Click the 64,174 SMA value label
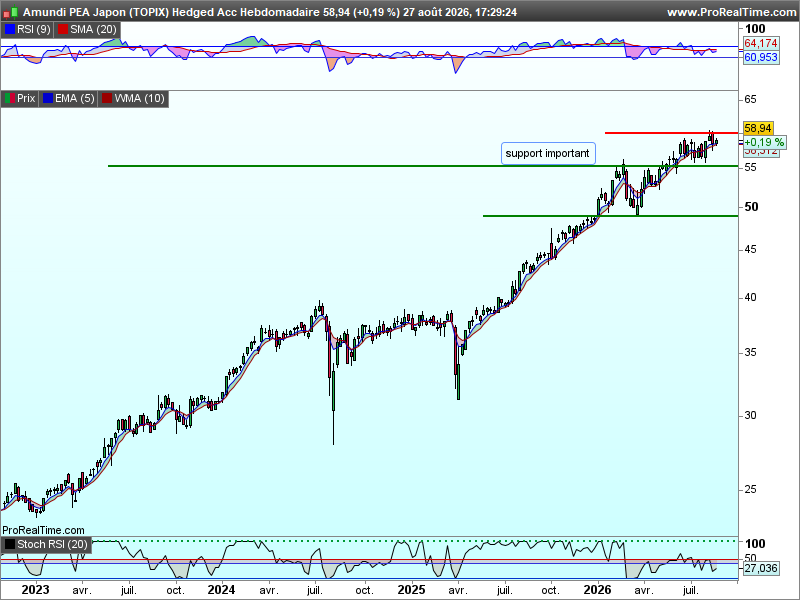The width and height of the screenshot is (800, 600). 761,43
